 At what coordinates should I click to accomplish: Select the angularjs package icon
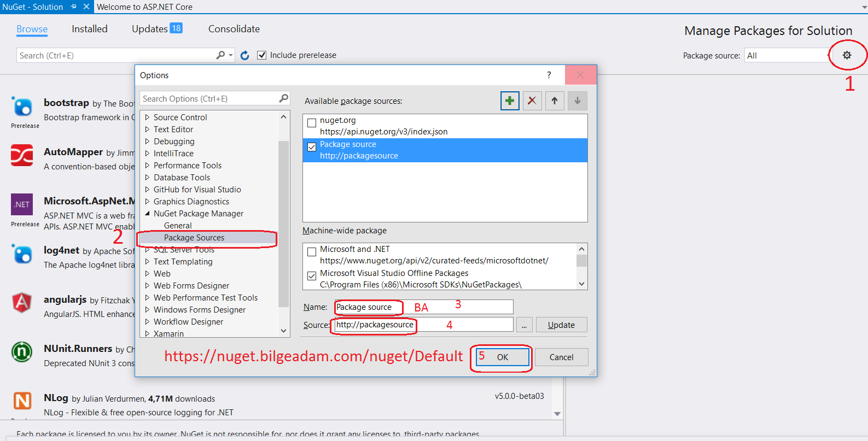click(22, 302)
